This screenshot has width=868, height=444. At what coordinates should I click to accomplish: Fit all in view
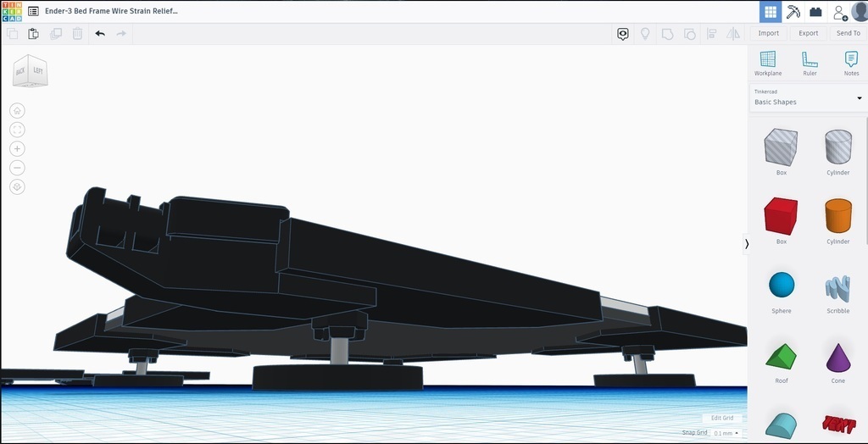point(17,130)
